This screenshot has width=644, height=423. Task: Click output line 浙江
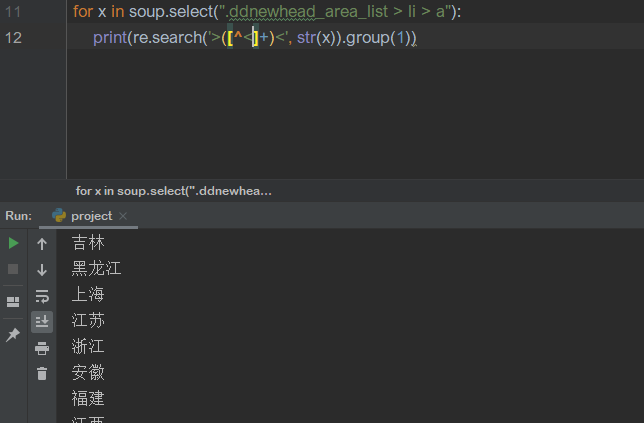coord(88,346)
